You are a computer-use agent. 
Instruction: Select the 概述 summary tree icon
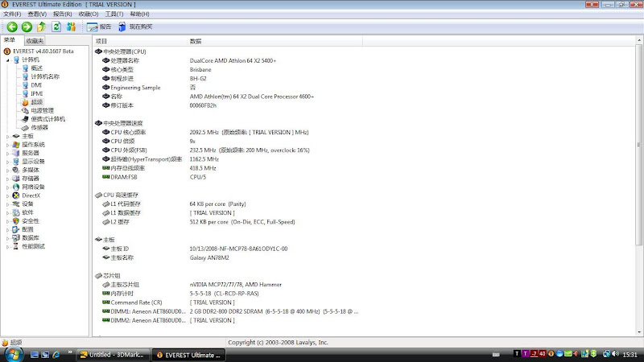[26, 68]
